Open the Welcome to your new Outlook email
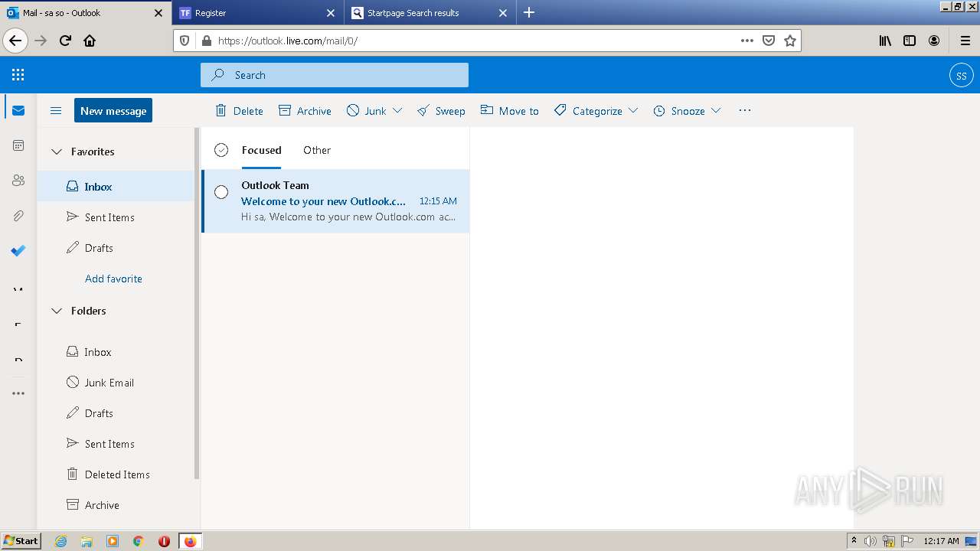Image resolution: width=980 pixels, height=551 pixels. click(335, 201)
